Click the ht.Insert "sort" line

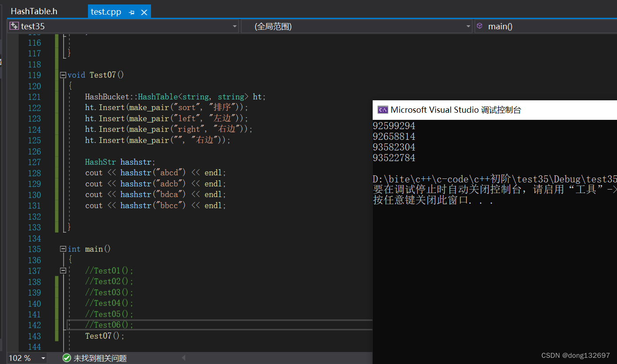(167, 107)
